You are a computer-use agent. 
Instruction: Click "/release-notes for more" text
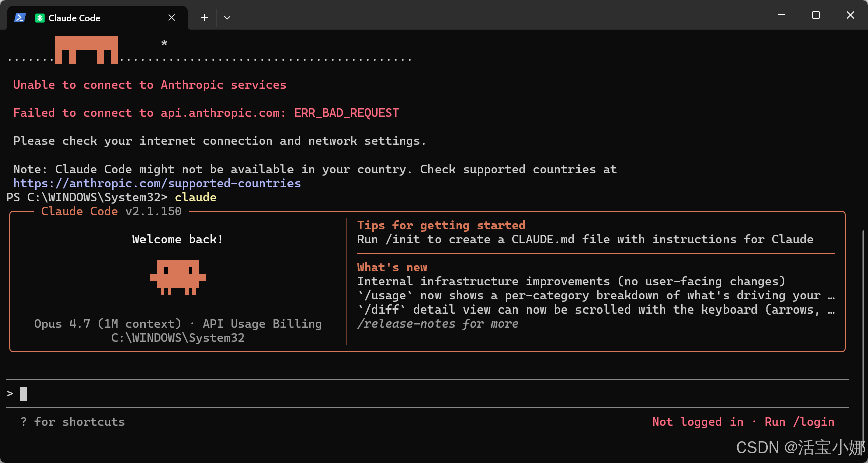coord(438,324)
